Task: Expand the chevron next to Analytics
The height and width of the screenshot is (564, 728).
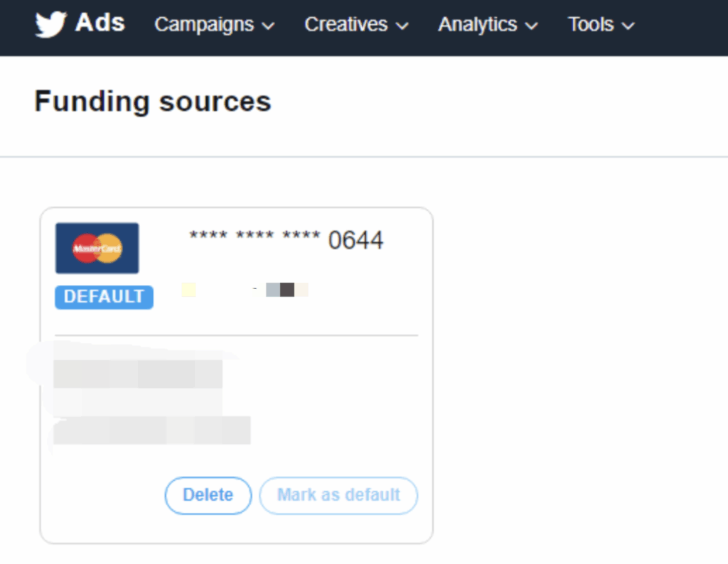Action: pos(531,26)
